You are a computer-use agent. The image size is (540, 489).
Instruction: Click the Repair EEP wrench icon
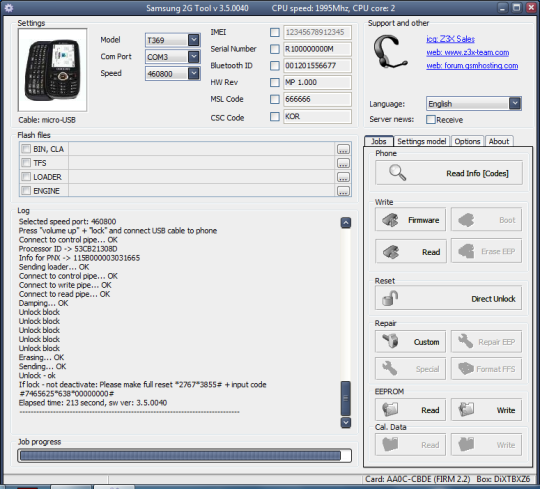pos(466,341)
